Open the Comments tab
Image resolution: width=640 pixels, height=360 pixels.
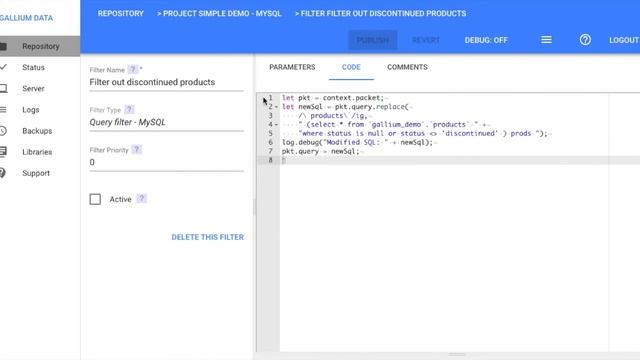pyautogui.click(x=407, y=67)
